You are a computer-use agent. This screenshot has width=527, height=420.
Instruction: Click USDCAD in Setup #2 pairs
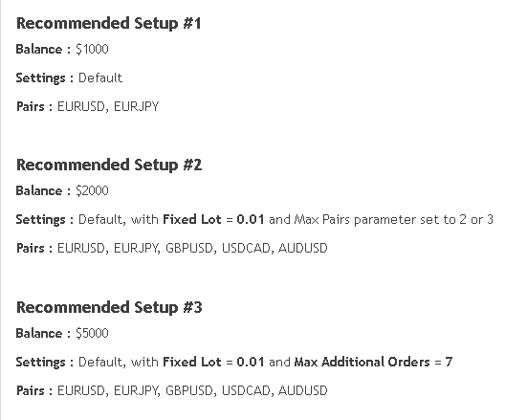pos(246,248)
